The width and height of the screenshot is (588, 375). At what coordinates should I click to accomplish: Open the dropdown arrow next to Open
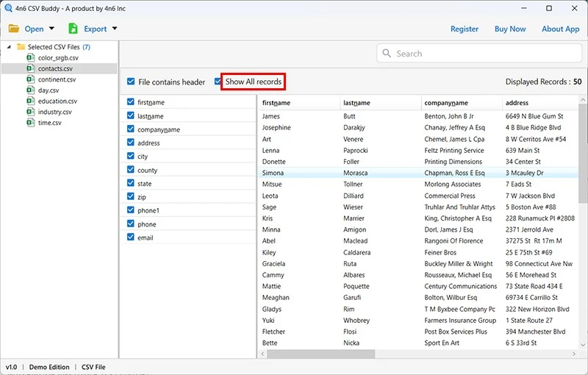pos(51,29)
